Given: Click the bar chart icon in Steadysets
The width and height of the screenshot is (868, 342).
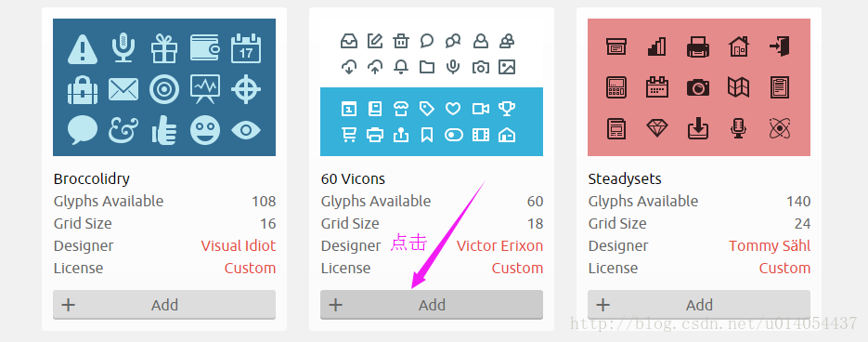Looking at the screenshot, I should point(656,46).
